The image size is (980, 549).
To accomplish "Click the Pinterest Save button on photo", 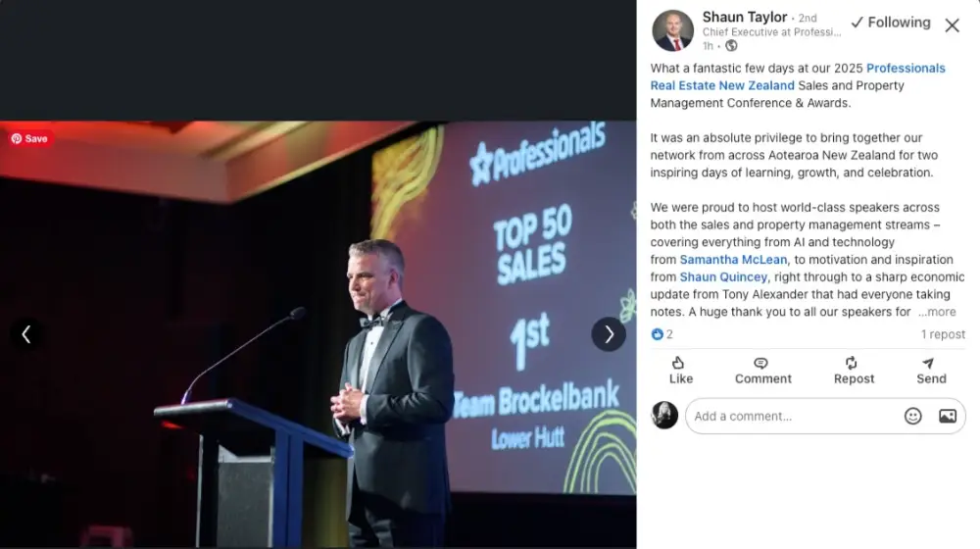I will [29, 139].
